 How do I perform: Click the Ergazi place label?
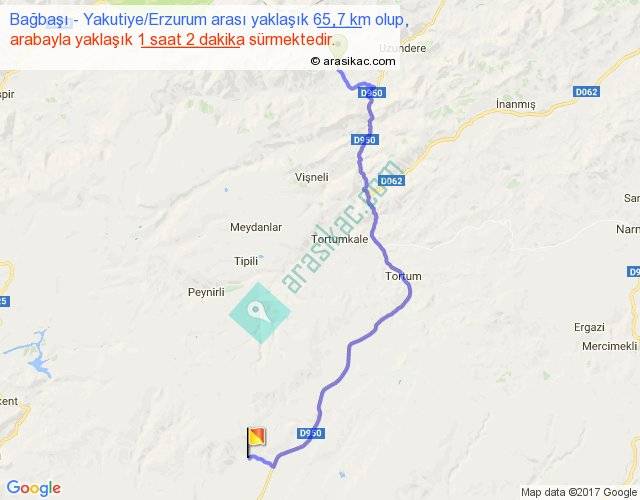pyautogui.click(x=589, y=327)
